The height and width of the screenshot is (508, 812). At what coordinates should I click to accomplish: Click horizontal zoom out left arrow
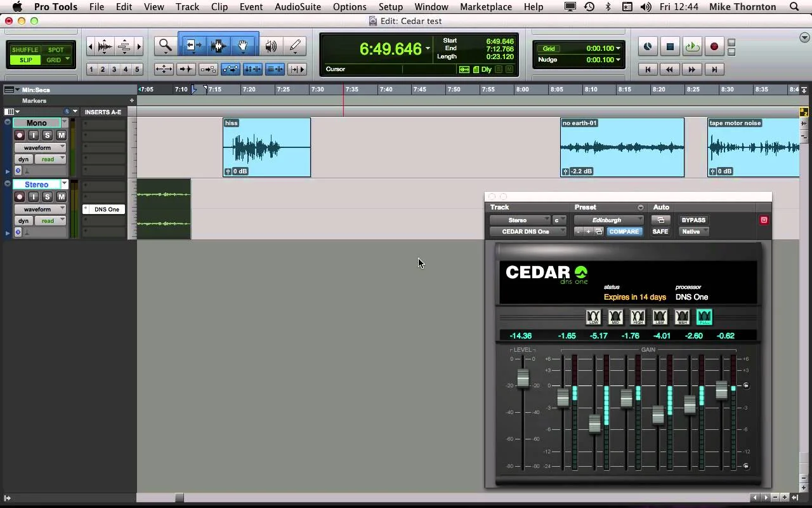90,46
